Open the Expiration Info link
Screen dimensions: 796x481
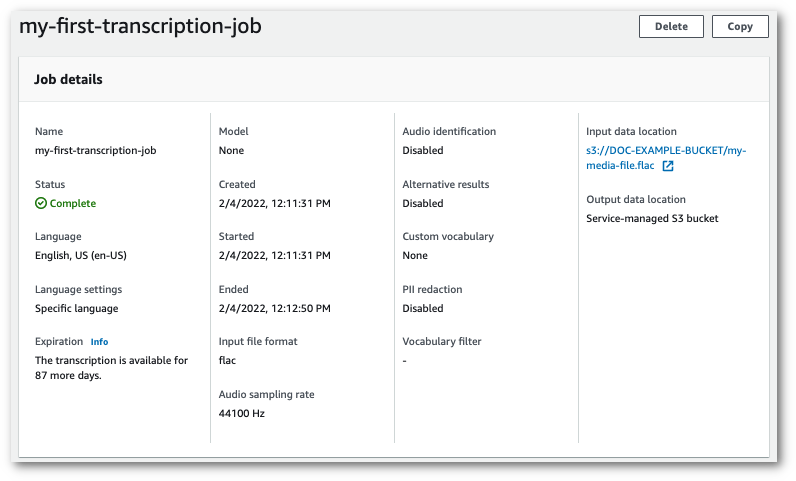click(x=99, y=342)
